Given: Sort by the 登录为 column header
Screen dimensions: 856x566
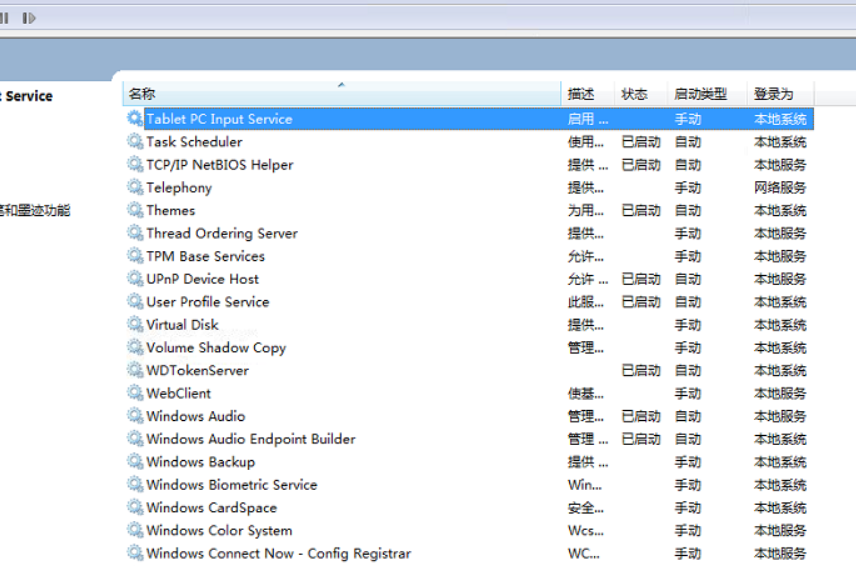Looking at the screenshot, I should 781,94.
